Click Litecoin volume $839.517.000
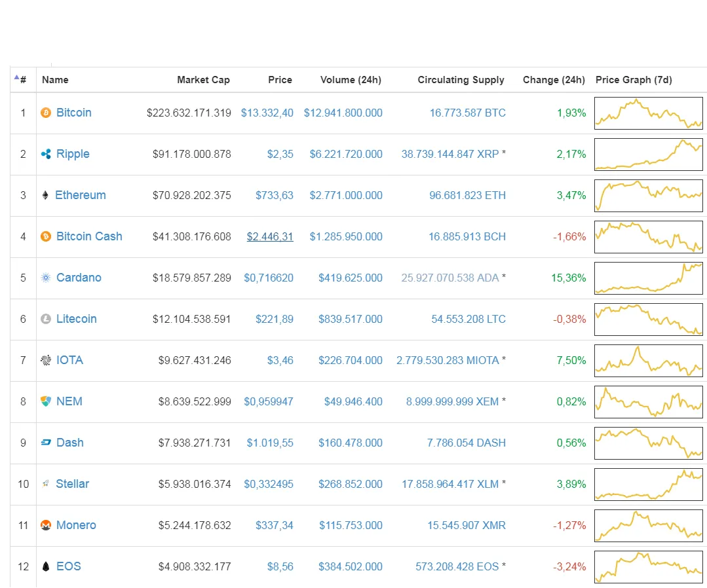This screenshot has width=707, height=588. coord(351,319)
